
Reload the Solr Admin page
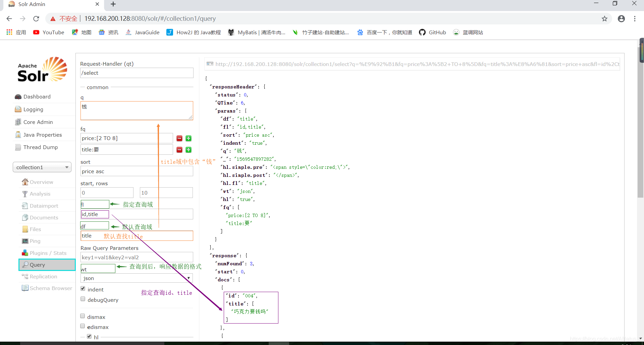36,19
